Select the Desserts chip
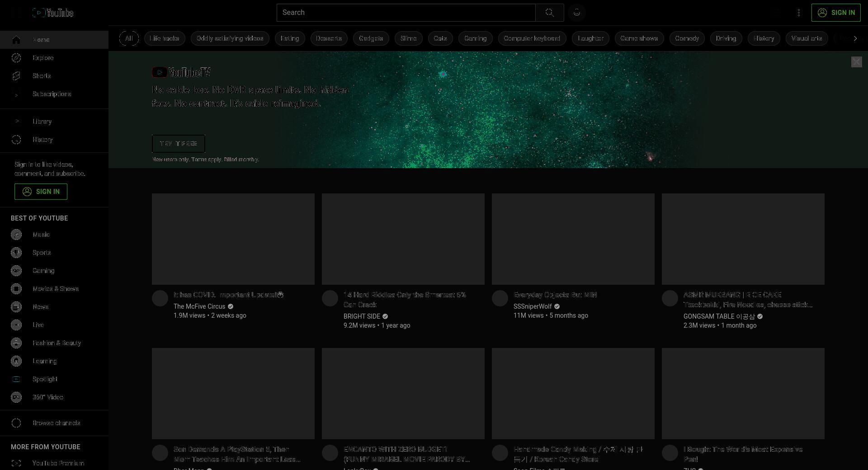This screenshot has height=470, width=868. coord(329,38)
